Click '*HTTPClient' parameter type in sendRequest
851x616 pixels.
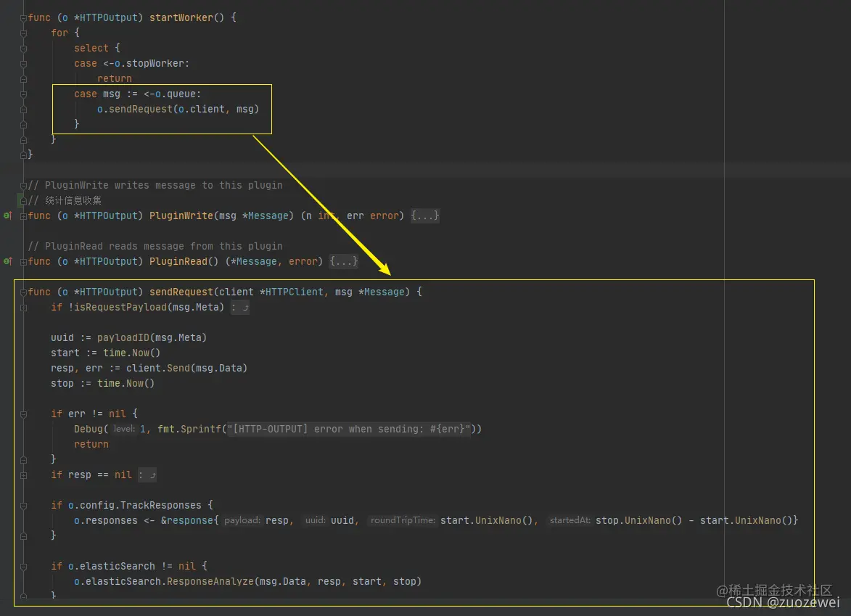click(292, 292)
